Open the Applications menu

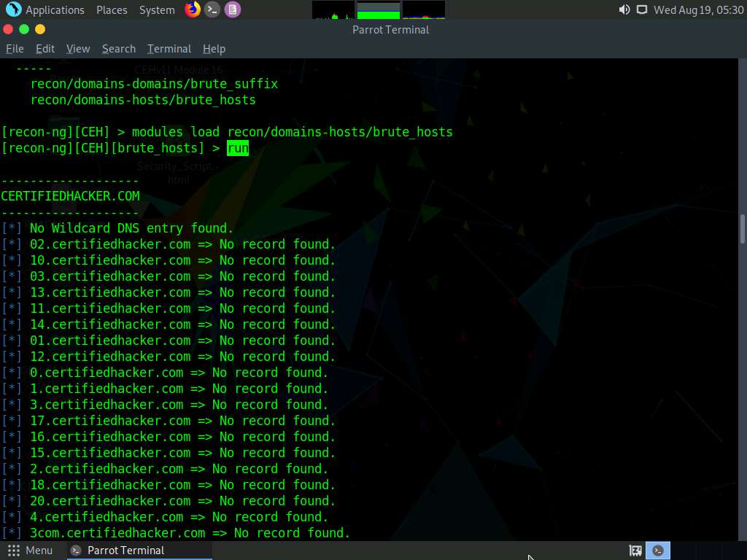pyautogui.click(x=55, y=10)
